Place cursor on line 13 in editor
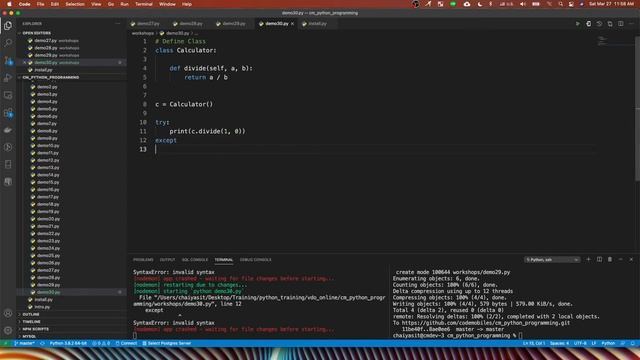The height and width of the screenshot is (360, 640). point(375,149)
